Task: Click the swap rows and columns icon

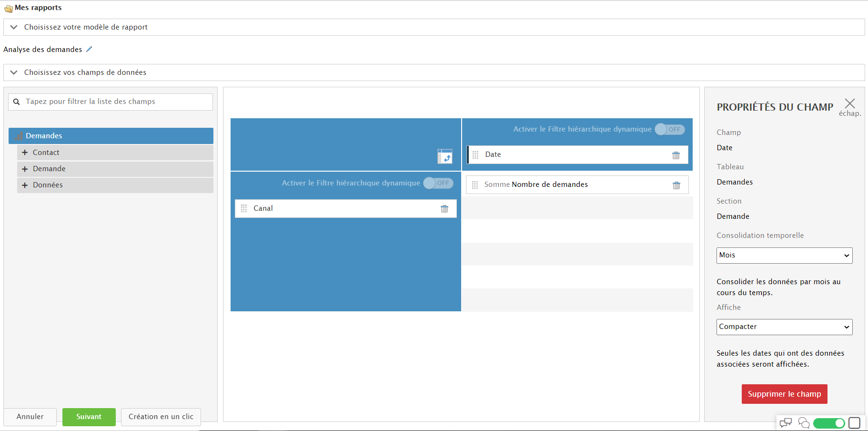Action: click(444, 156)
